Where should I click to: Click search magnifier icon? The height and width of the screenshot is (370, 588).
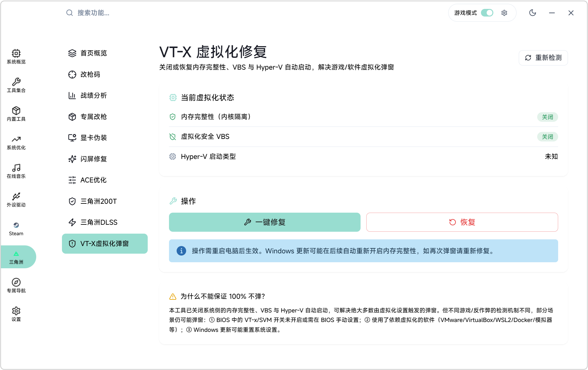click(x=70, y=13)
